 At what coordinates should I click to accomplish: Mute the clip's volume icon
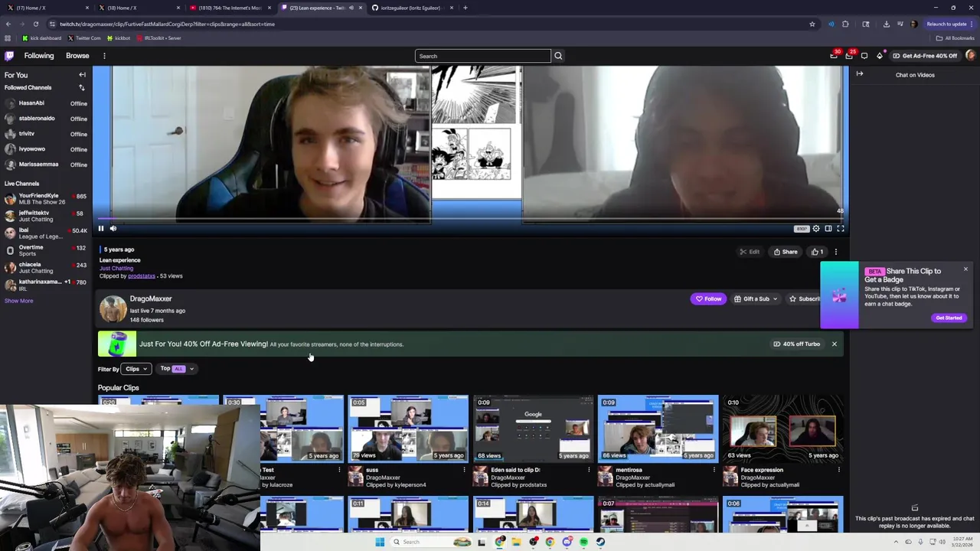pos(113,228)
